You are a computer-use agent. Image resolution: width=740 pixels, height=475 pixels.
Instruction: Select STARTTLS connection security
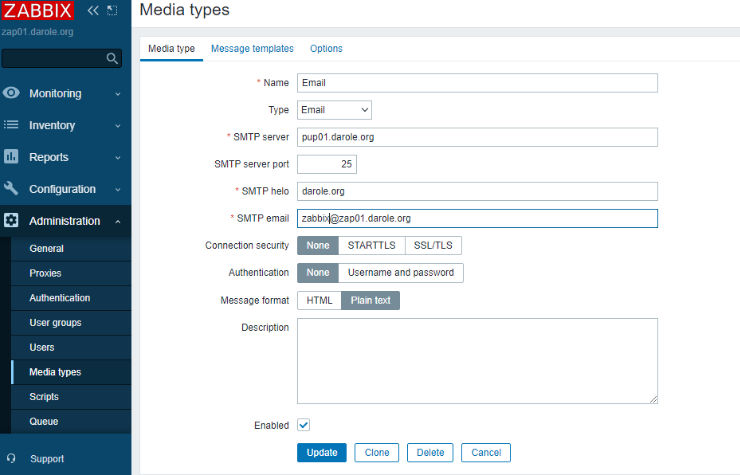[370, 245]
